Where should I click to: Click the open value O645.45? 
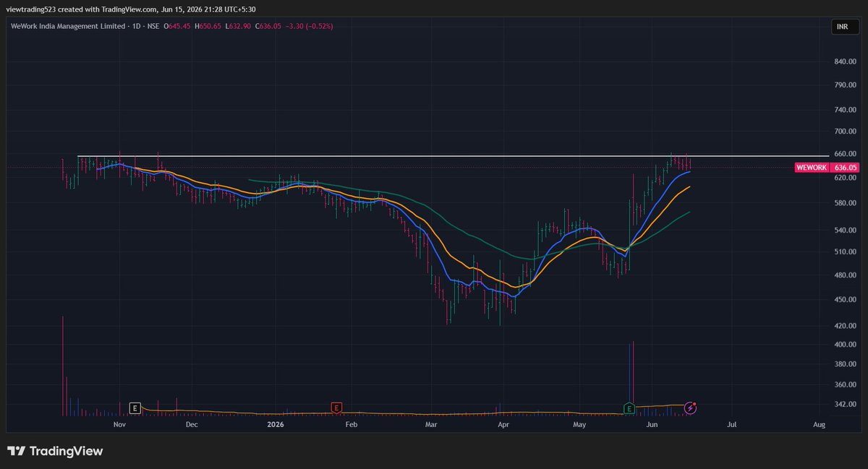177,26
